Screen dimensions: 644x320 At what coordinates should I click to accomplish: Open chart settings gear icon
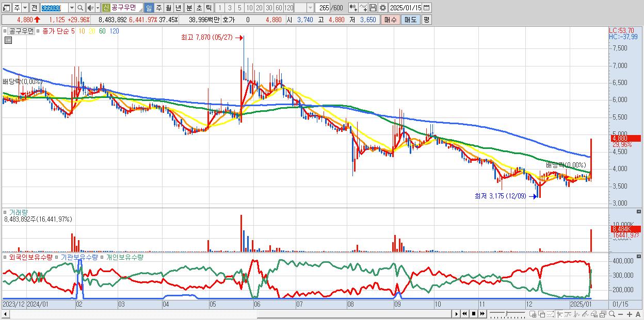tap(383, 8)
